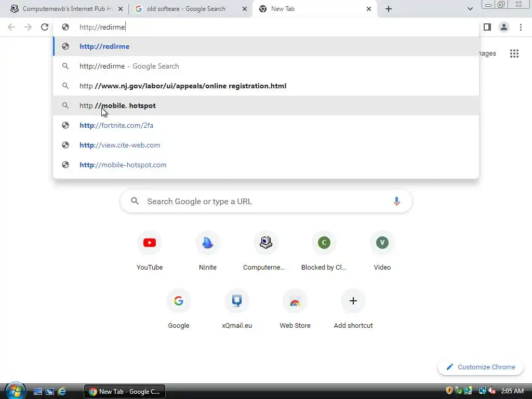Viewport: 532px width, 399px height.
Task: Open the YouTube shortcut
Action: tap(150, 251)
